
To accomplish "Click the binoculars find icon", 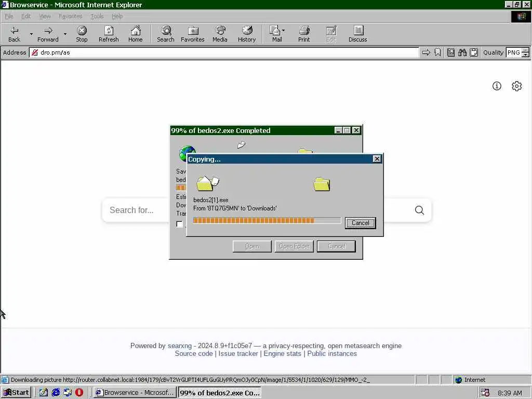I will click(x=462, y=52).
